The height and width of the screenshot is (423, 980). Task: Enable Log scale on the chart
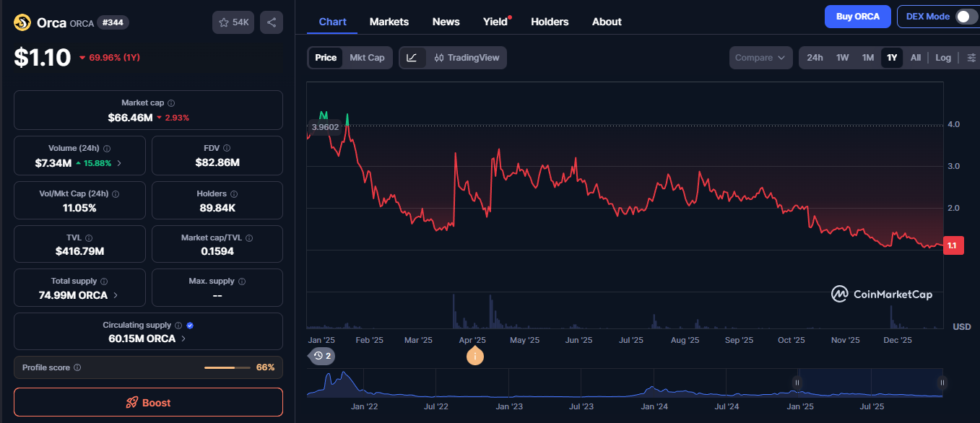click(x=943, y=57)
